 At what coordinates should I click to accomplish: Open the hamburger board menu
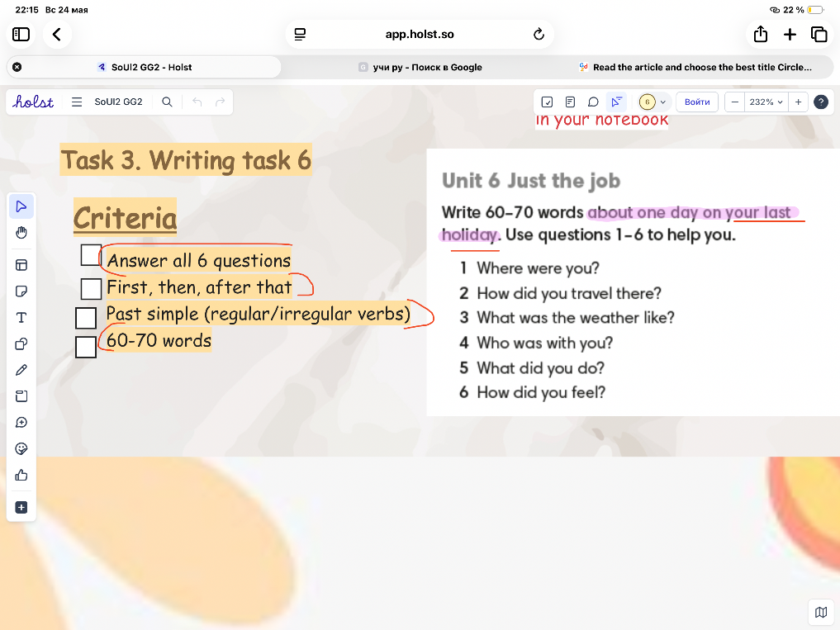pyautogui.click(x=77, y=102)
